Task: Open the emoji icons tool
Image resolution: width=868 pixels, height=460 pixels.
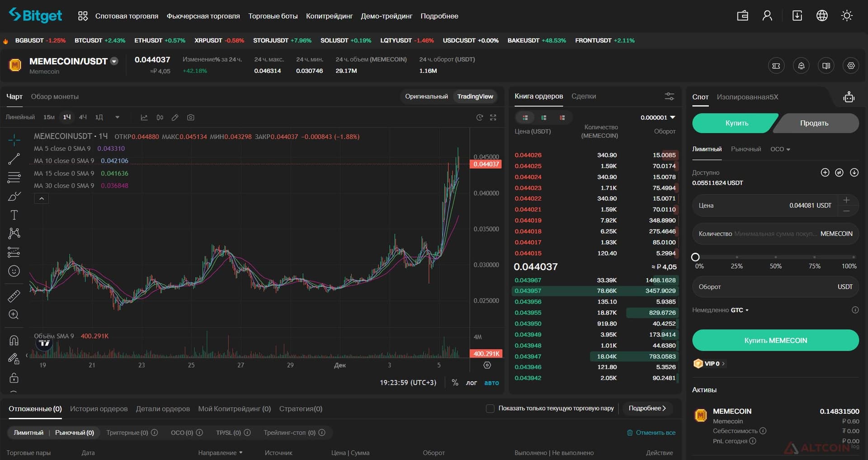Action: pyautogui.click(x=14, y=271)
